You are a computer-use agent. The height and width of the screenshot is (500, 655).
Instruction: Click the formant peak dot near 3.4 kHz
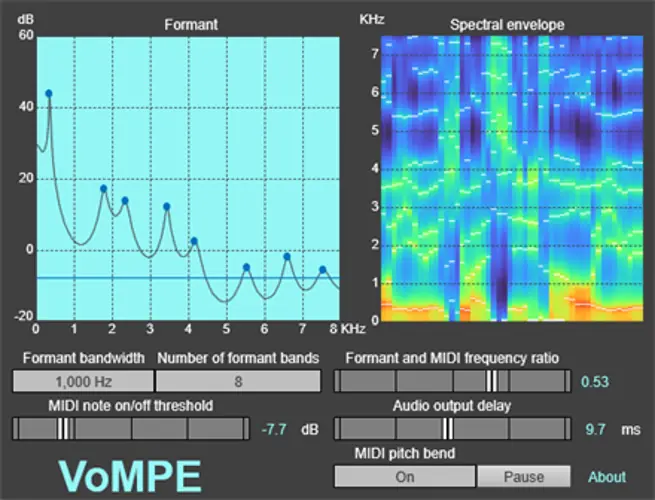click(167, 207)
